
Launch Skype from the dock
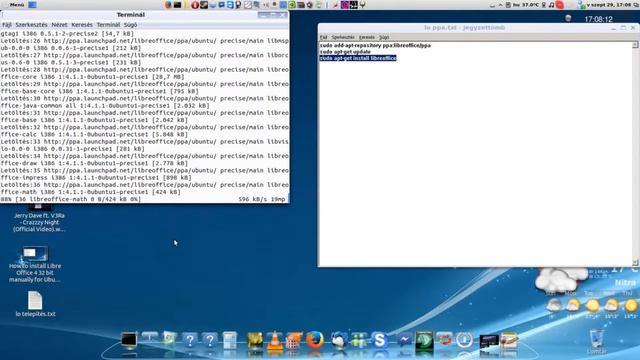[x=379, y=340]
